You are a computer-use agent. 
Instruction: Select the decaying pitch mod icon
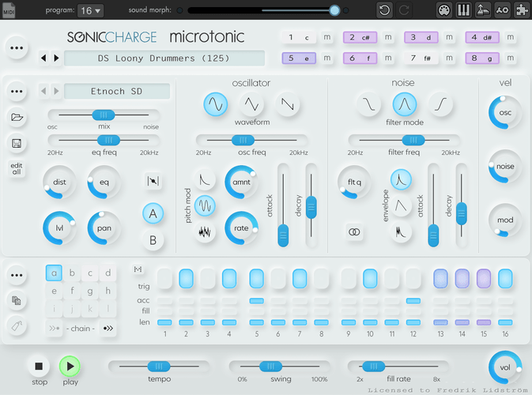(x=205, y=179)
